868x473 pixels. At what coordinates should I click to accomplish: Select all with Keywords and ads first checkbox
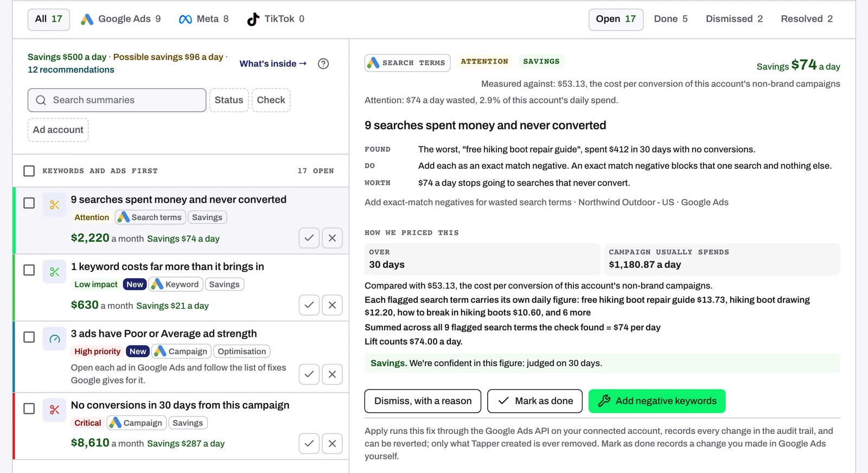tap(29, 171)
